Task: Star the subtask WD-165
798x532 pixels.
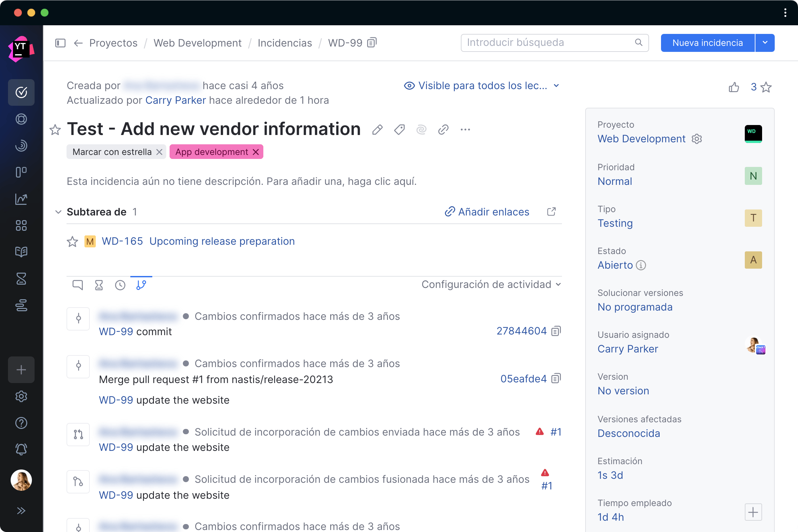Action: pos(72,241)
